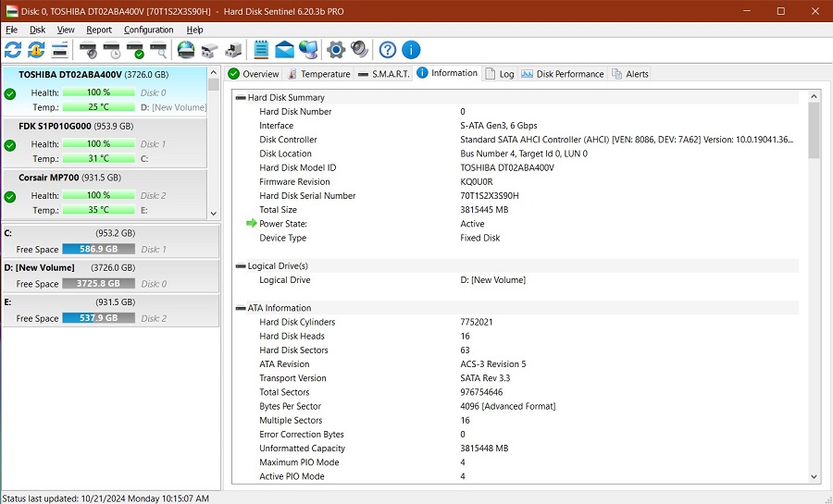
Task: Click the Bytes Per Sector 4096 [Advanced Format] value
Action: coord(507,406)
